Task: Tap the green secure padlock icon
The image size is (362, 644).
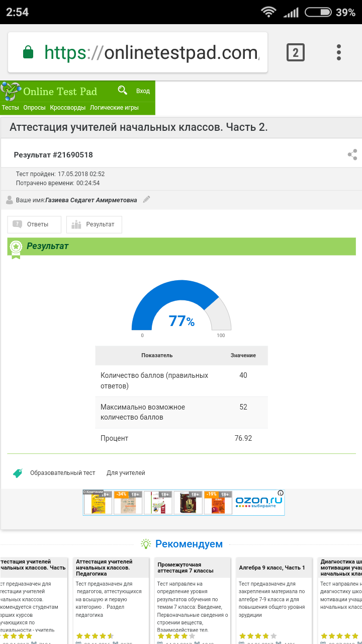Action: click(x=28, y=52)
